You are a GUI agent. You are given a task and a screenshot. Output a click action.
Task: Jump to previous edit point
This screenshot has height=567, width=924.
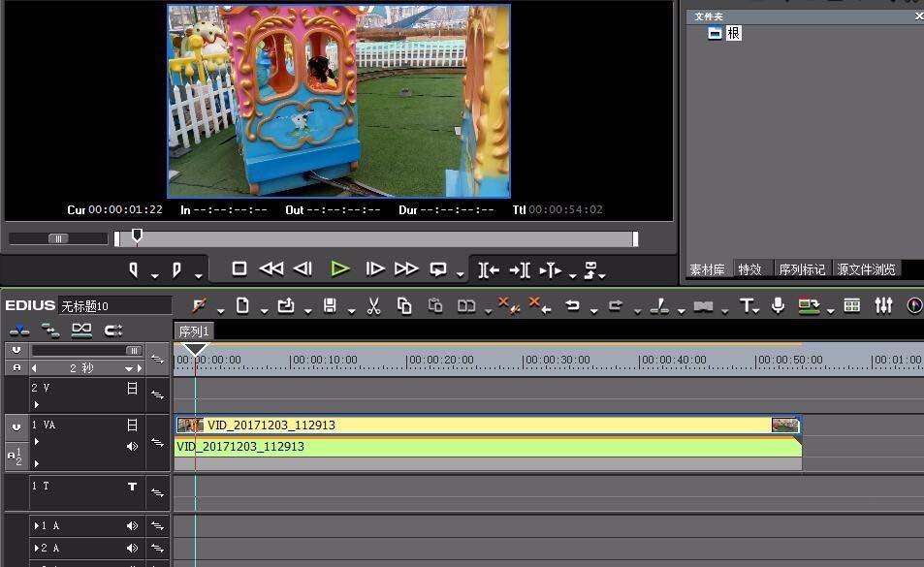point(489,269)
